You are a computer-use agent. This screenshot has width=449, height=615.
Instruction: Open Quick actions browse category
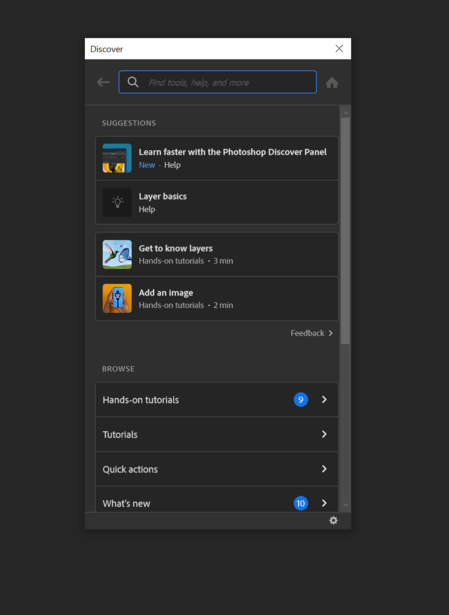click(217, 469)
